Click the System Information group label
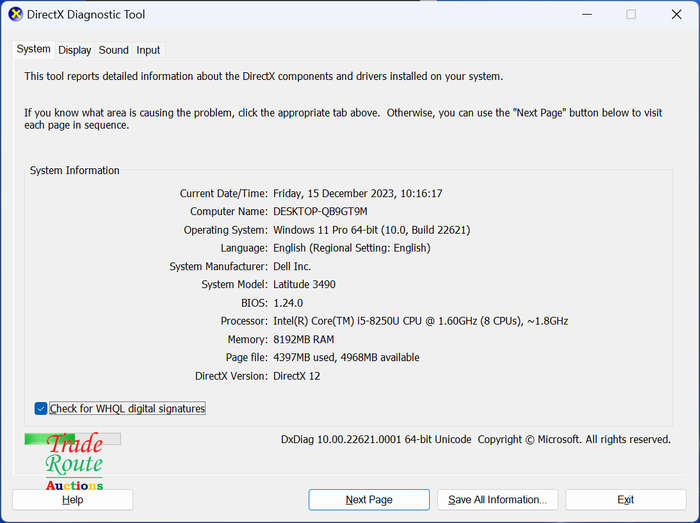700x523 pixels. point(75,170)
